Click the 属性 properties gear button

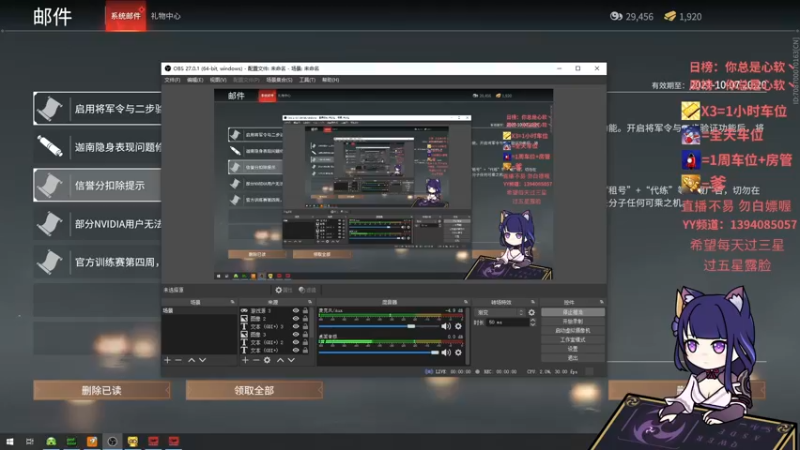pos(283,290)
